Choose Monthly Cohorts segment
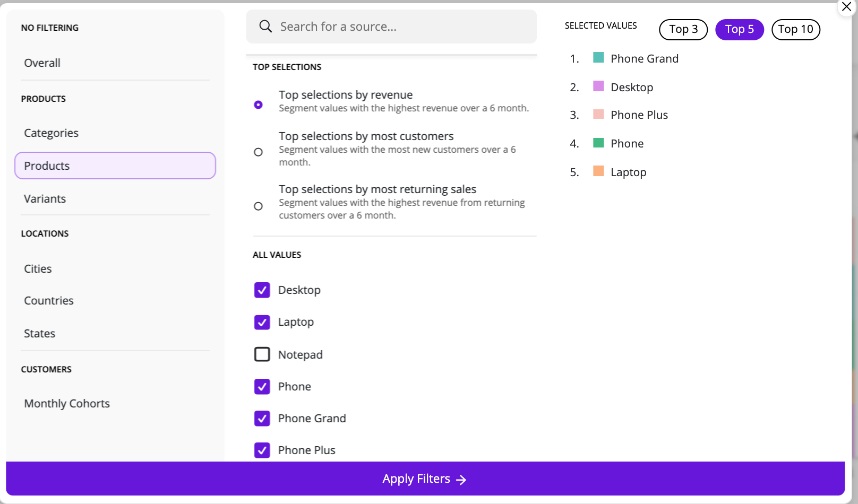This screenshot has width=858, height=504. tap(67, 404)
